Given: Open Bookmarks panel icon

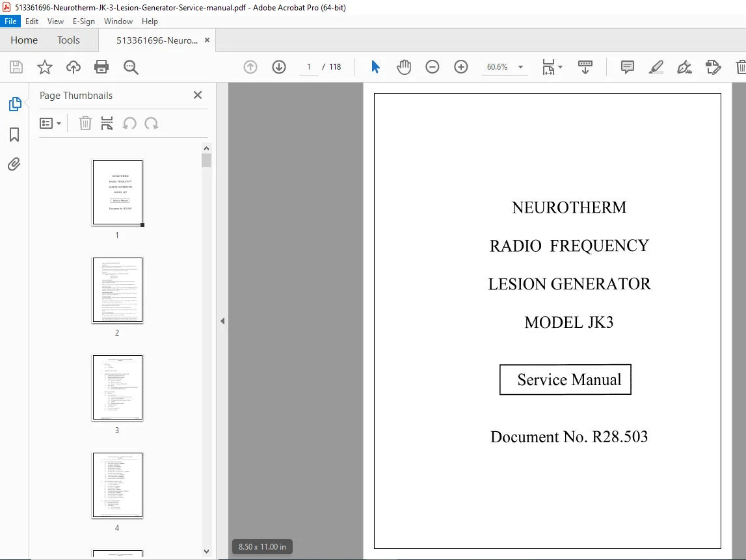Looking at the screenshot, I should pyautogui.click(x=14, y=135).
